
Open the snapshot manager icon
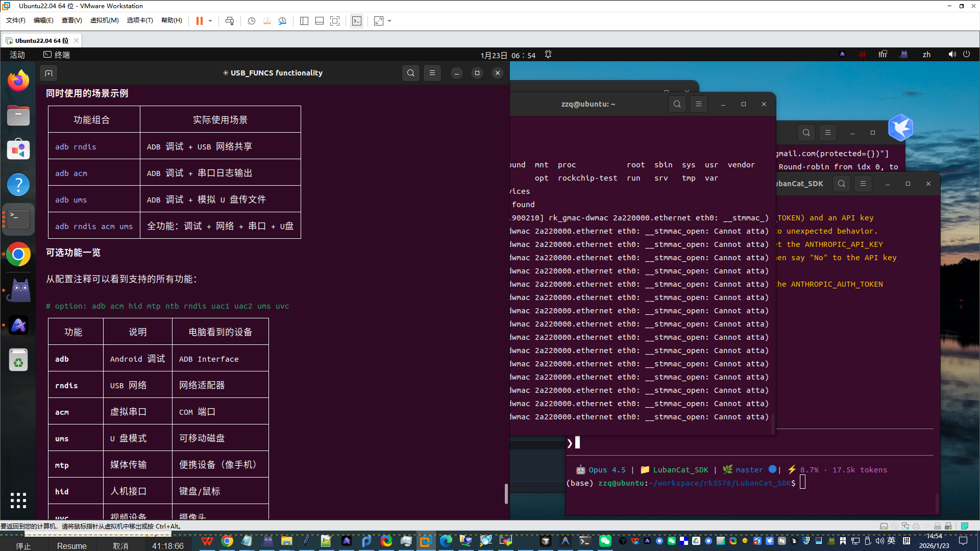282,21
